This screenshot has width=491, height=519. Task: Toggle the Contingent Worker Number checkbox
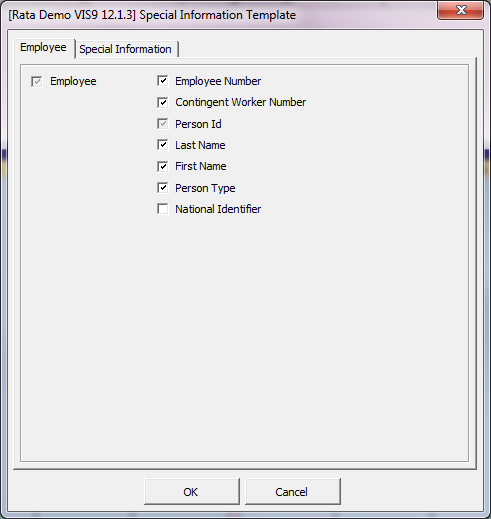[x=162, y=102]
